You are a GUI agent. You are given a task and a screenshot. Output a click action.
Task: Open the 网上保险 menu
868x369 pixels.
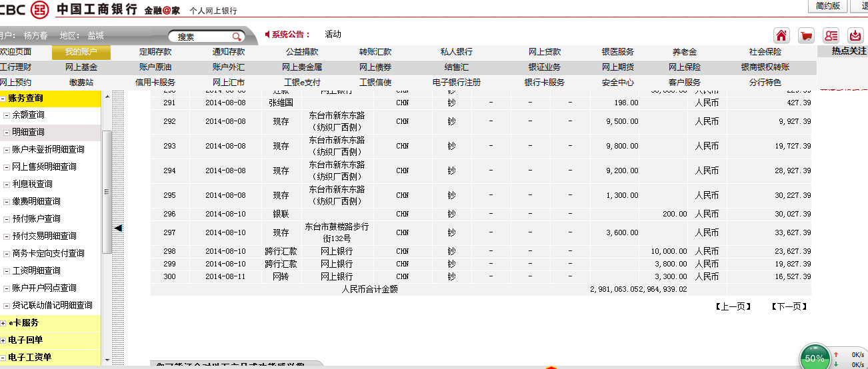pyautogui.click(x=685, y=67)
